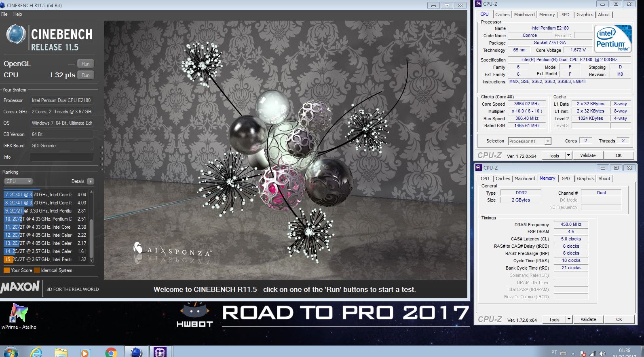Open Processor #1 selection dropdown
This screenshot has width=644, height=357.
click(x=530, y=141)
